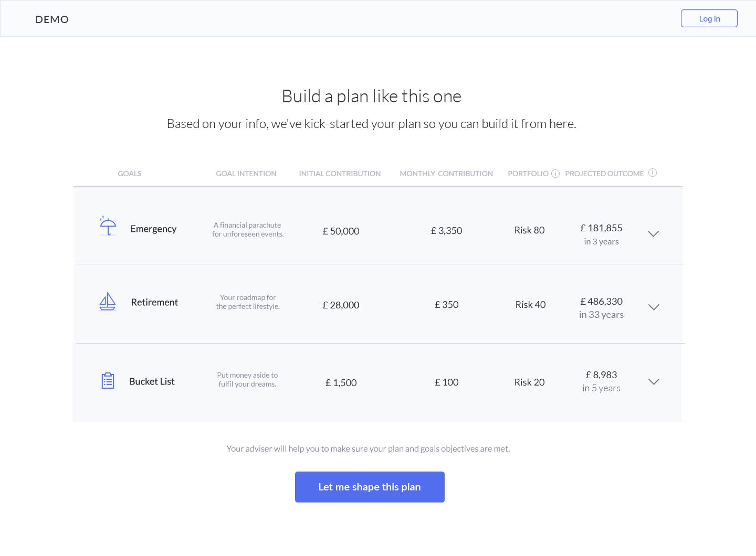Click the £ 1,500 initial contribution
756x556 pixels.
341,383
